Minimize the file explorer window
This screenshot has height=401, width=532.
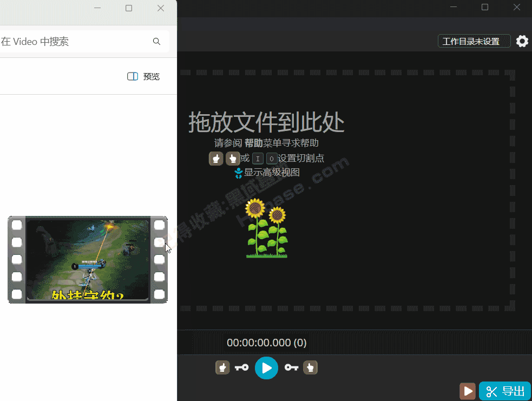click(97, 8)
